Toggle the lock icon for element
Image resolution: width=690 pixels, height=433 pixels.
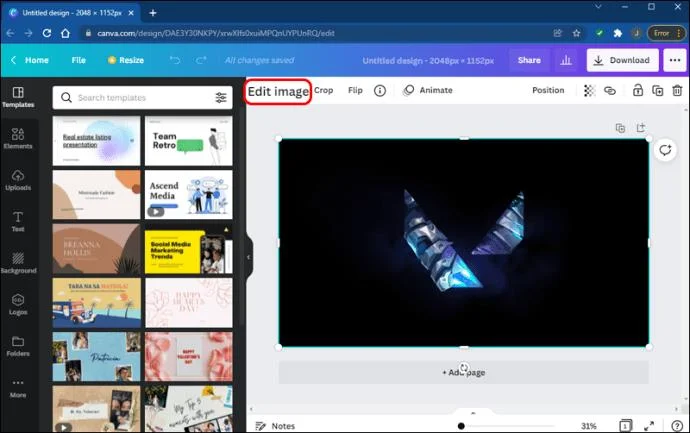638,91
